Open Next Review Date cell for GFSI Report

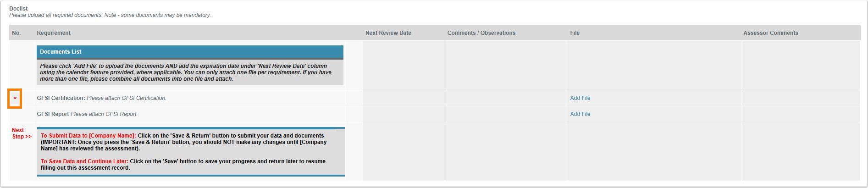tap(404, 114)
